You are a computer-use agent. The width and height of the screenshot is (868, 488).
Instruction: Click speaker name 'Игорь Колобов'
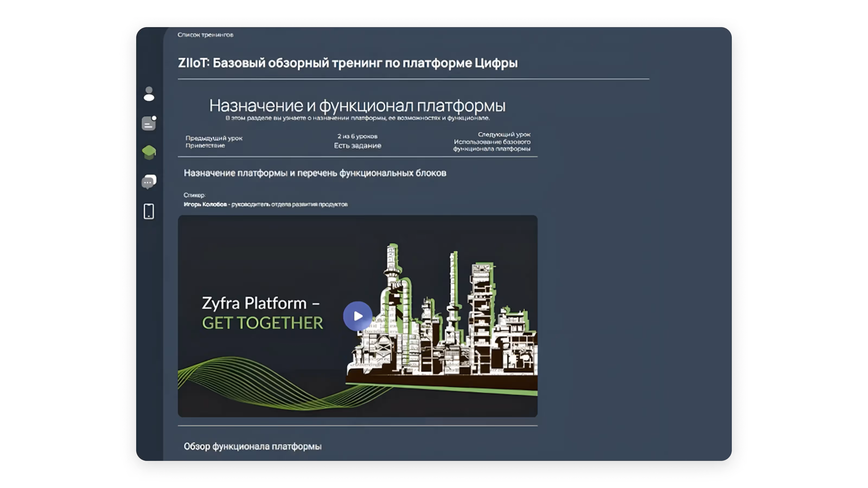[205, 204]
